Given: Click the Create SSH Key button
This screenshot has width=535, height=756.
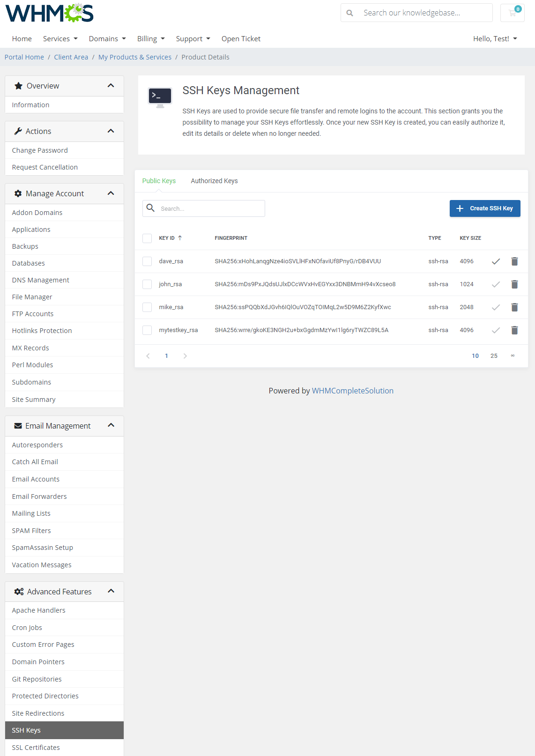Looking at the screenshot, I should 485,208.
